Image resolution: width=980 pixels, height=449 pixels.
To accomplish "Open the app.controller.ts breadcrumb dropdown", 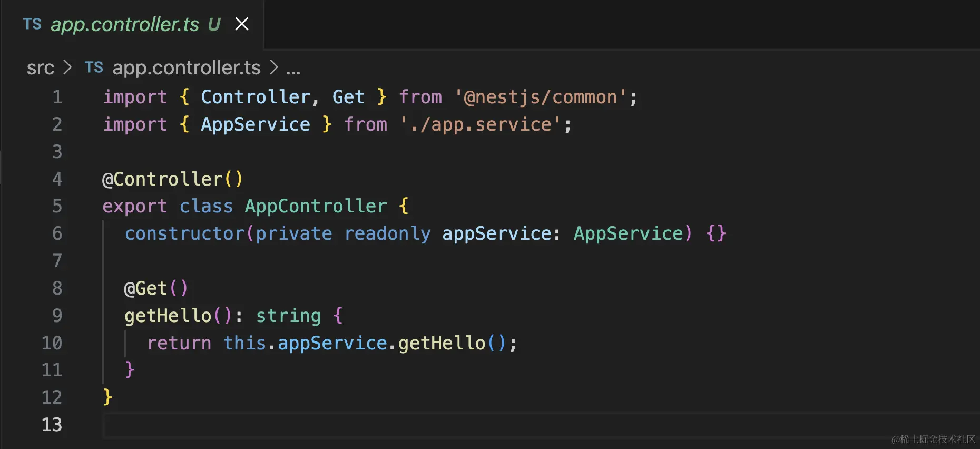I will 187,68.
